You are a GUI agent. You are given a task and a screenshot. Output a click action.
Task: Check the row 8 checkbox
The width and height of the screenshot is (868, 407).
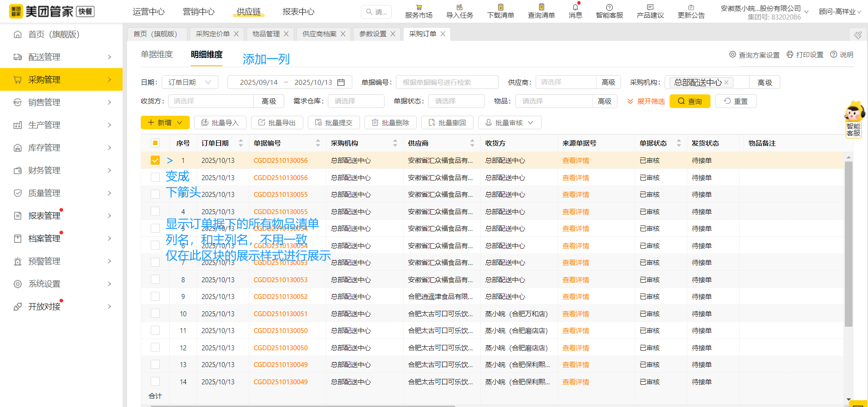[155, 280]
